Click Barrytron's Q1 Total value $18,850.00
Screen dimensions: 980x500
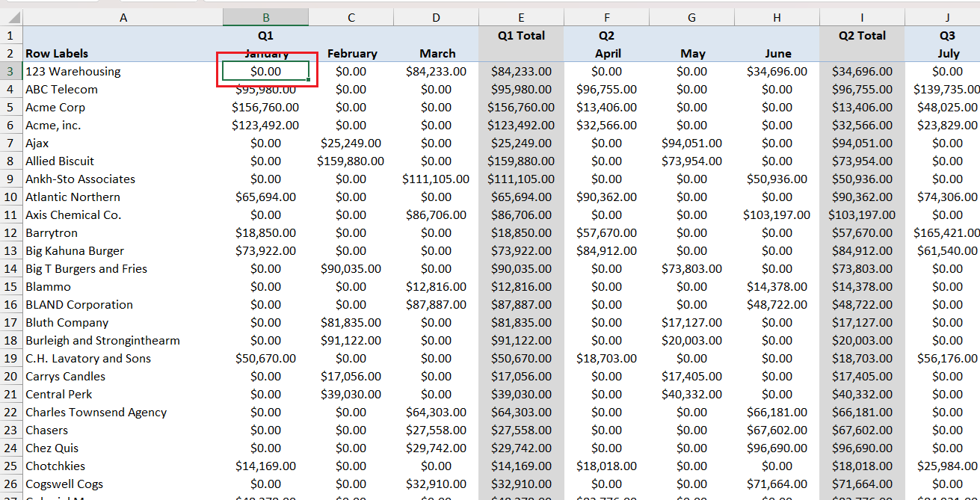click(521, 233)
